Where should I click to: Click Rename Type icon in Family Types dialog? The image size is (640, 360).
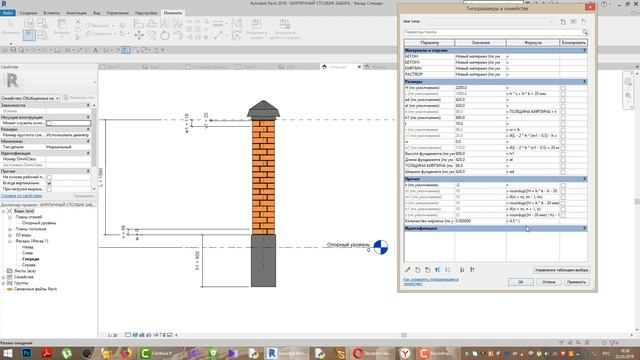(x=573, y=22)
